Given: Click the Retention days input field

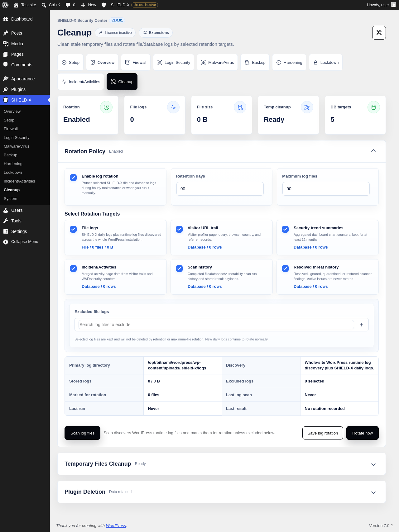Looking at the screenshot, I should [x=220, y=189].
